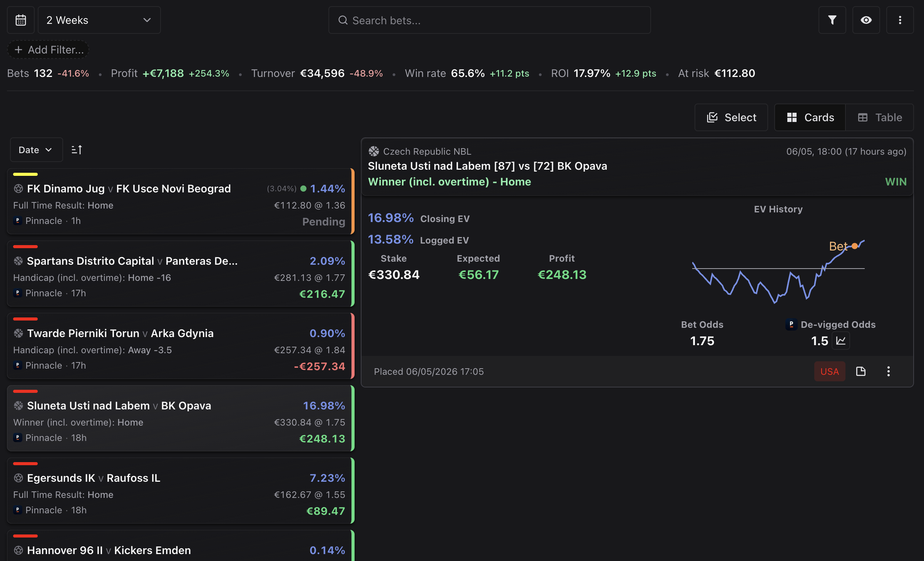Click the red tag on Spartans card

point(25,247)
